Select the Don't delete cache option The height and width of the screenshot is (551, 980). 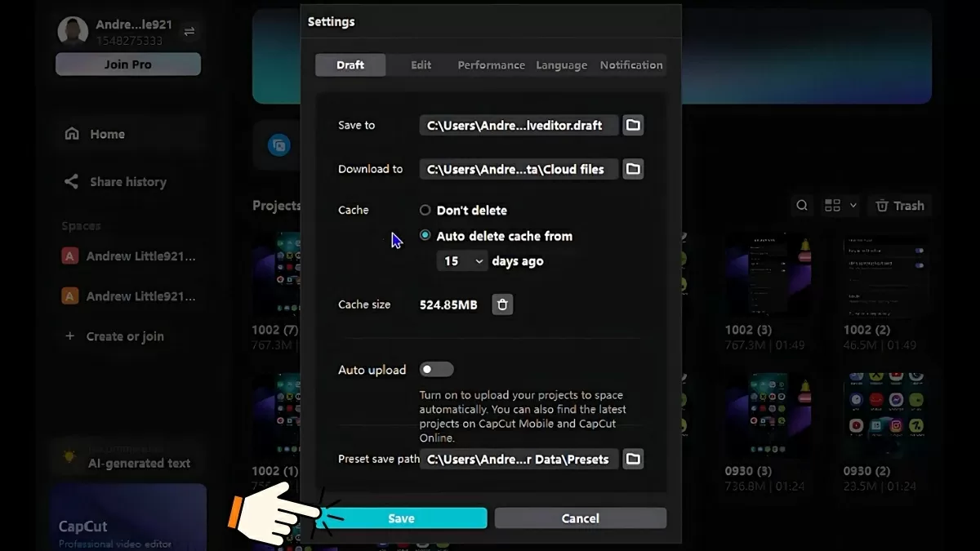[425, 210]
